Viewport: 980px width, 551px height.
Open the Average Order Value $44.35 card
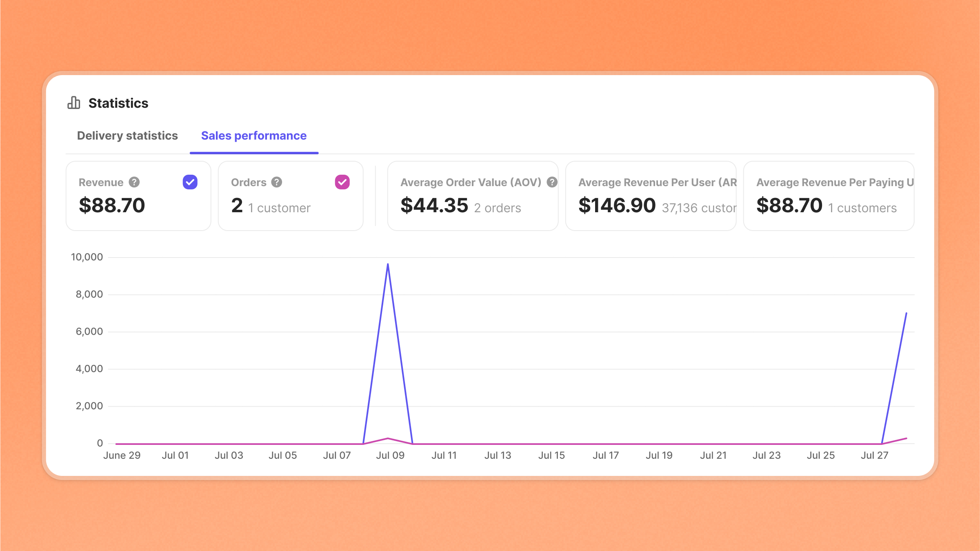pos(434,205)
